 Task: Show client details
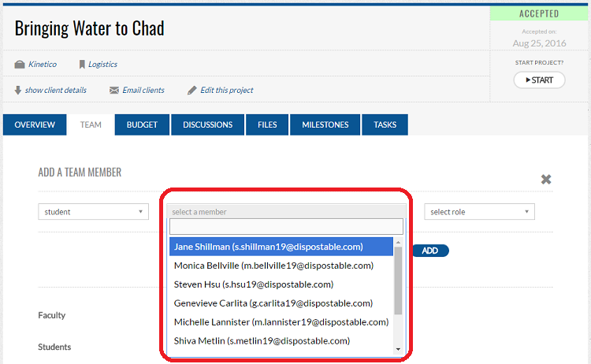56,90
